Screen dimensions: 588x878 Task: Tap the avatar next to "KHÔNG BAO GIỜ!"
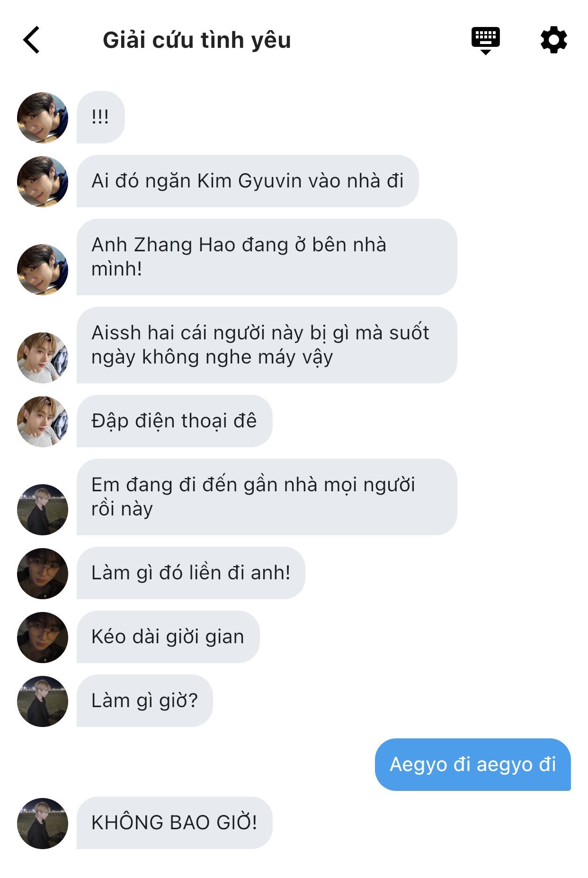[43, 823]
